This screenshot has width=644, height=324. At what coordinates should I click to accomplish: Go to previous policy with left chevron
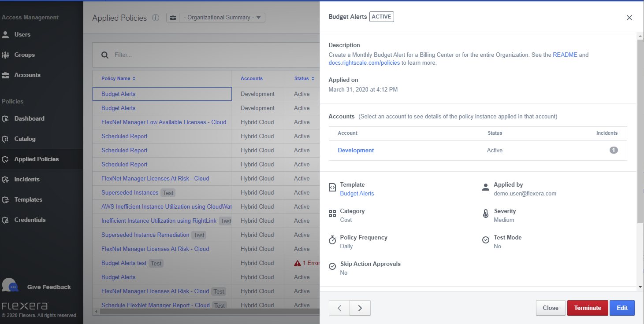pyautogui.click(x=339, y=308)
